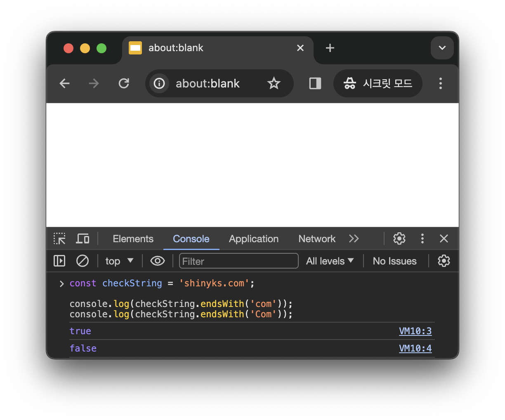Open a new tab with plus button

(x=330, y=48)
